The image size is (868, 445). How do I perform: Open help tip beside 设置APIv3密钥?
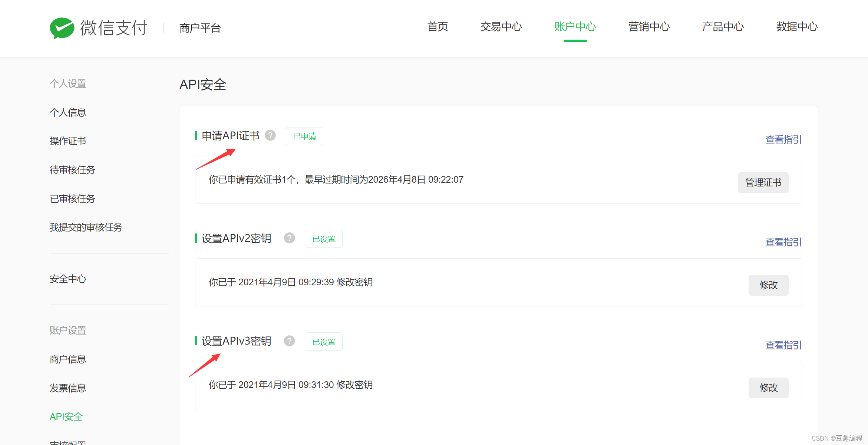(x=289, y=341)
